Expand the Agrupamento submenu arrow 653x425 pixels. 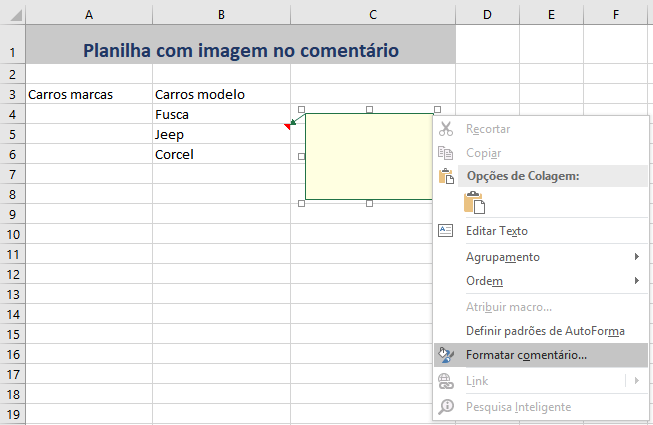(636, 256)
